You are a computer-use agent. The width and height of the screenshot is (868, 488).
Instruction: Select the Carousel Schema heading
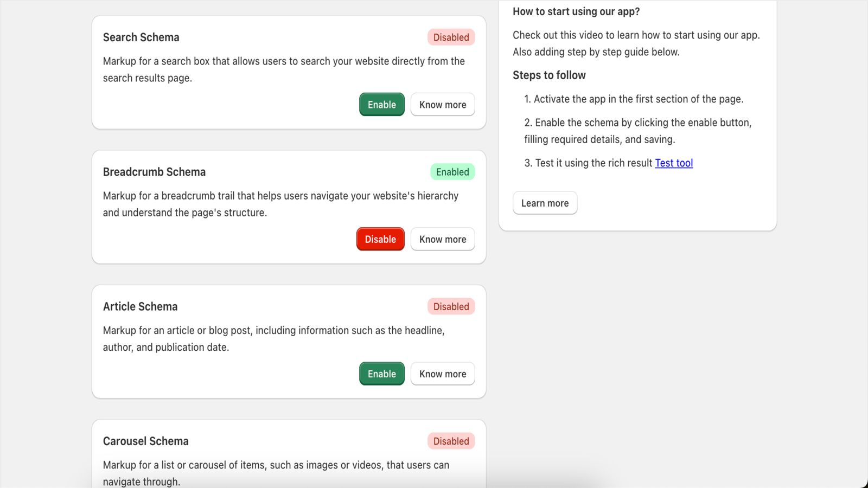(x=146, y=441)
